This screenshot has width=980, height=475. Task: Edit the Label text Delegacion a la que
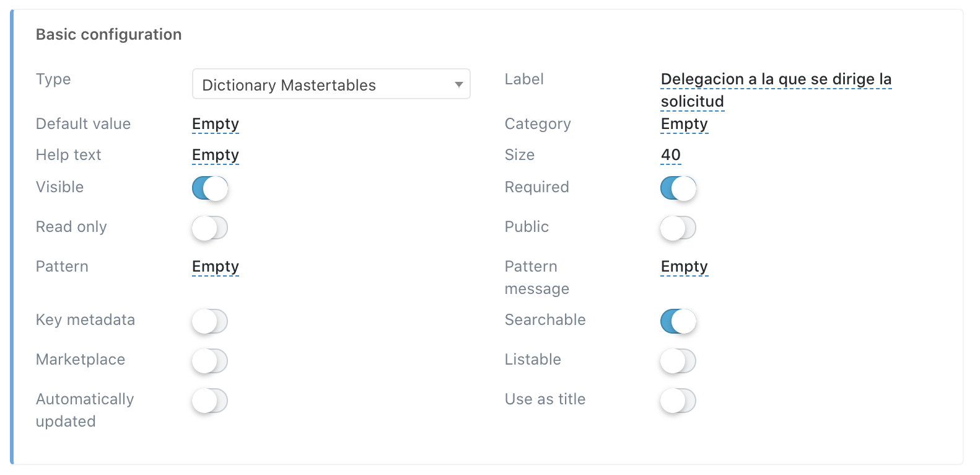(x=776, y=90)
